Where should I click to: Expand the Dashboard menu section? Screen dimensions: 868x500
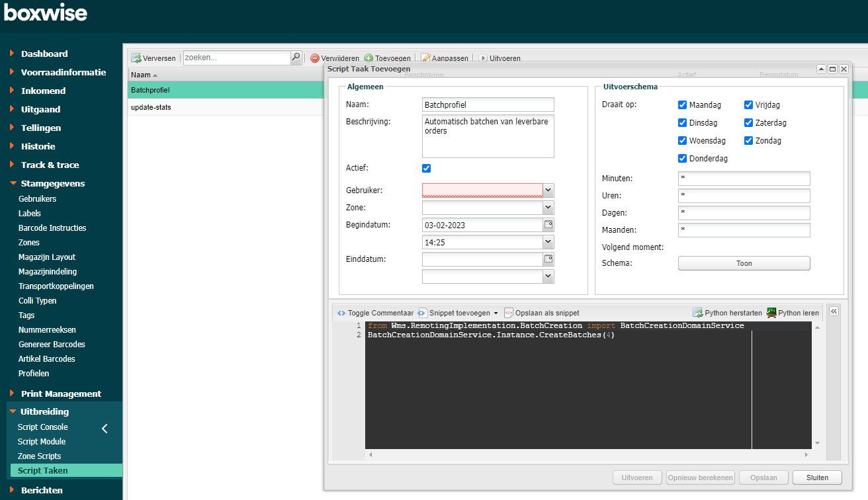click(x=44, y=54)
